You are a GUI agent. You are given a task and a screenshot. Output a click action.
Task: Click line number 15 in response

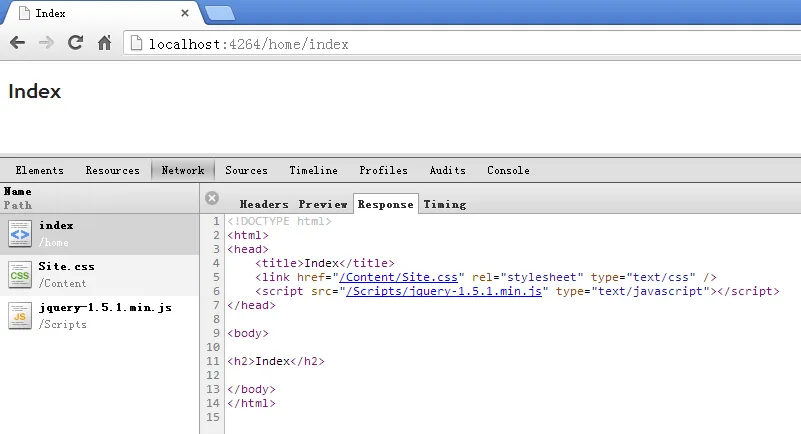213,417
